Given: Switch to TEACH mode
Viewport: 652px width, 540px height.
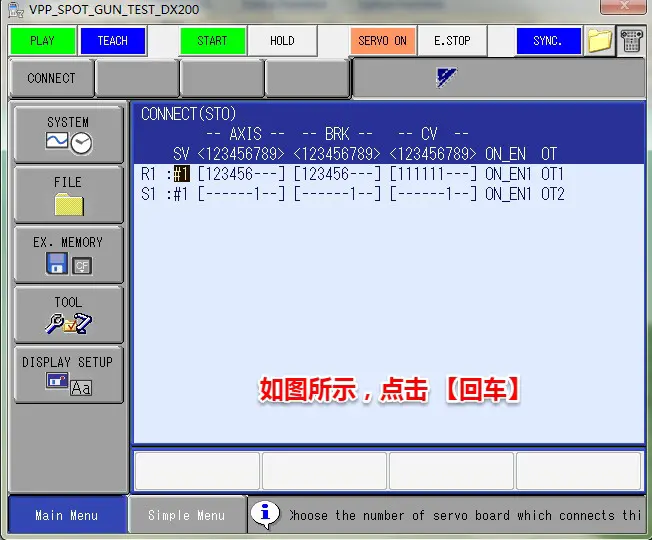Looking at the screenshot, I should (x=112, y=41).
